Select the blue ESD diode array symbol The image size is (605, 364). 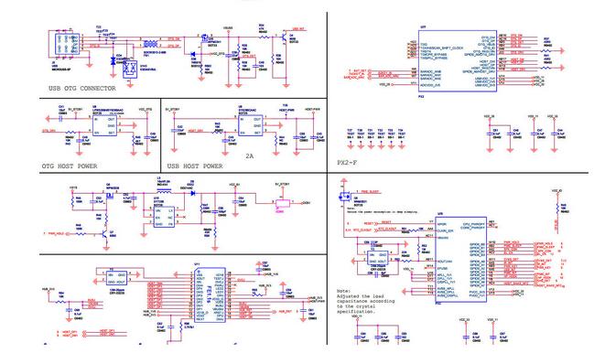pyautogui.click(x=130, y=70)
